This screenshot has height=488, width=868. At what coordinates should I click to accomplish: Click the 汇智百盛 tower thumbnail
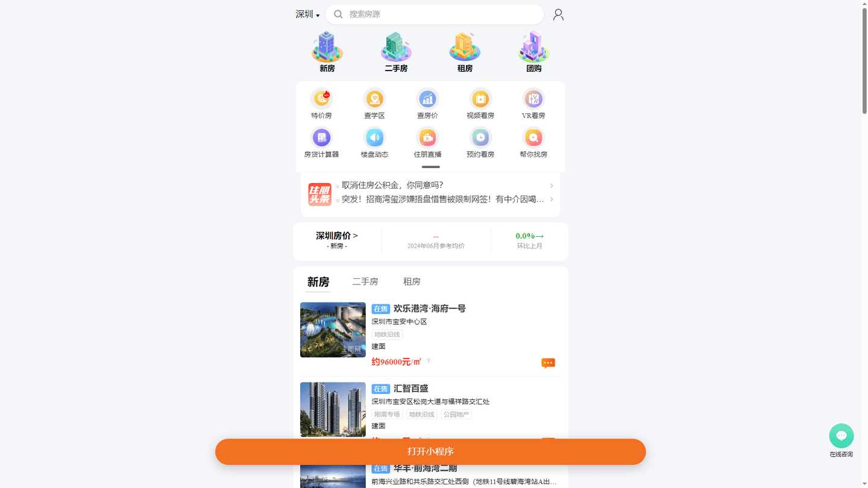pos(333,410)
